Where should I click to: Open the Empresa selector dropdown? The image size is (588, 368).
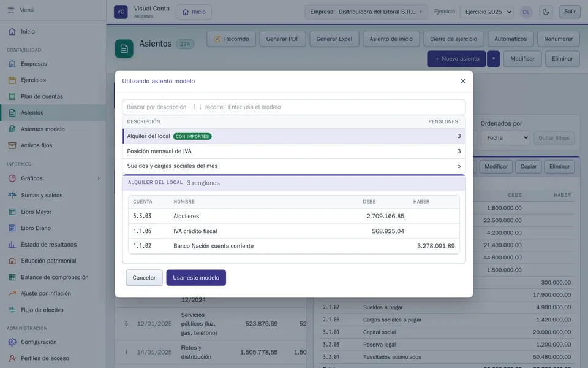(366, 12)
